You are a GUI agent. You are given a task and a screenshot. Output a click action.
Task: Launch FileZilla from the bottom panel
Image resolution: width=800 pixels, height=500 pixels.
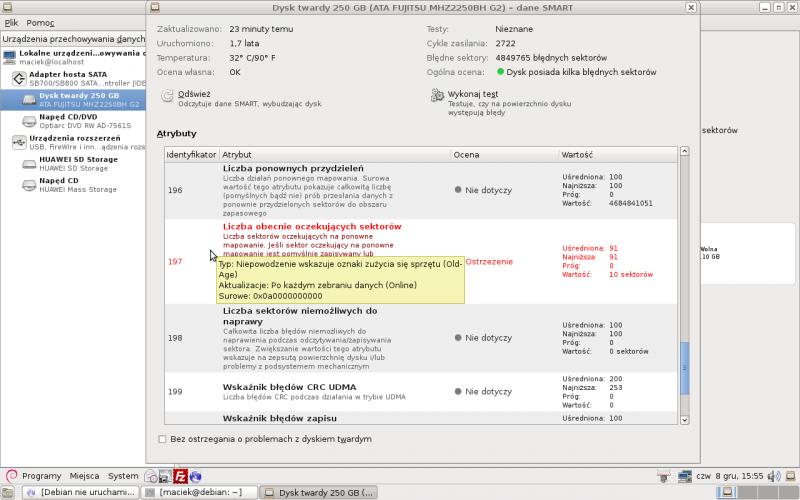(x=181, y=476)
